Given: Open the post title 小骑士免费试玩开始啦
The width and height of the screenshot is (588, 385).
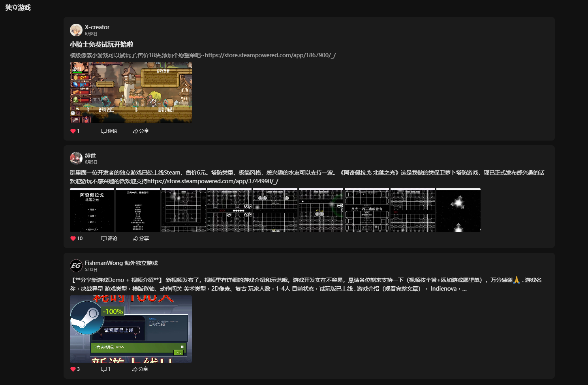Looking at the screenshot, I should [x=101, y=45].
